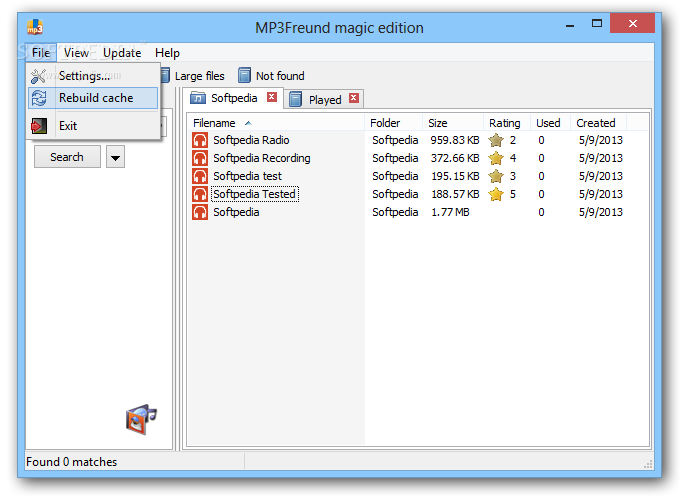
Task: Sort by Filename column
Action: (x=276, y=123)
